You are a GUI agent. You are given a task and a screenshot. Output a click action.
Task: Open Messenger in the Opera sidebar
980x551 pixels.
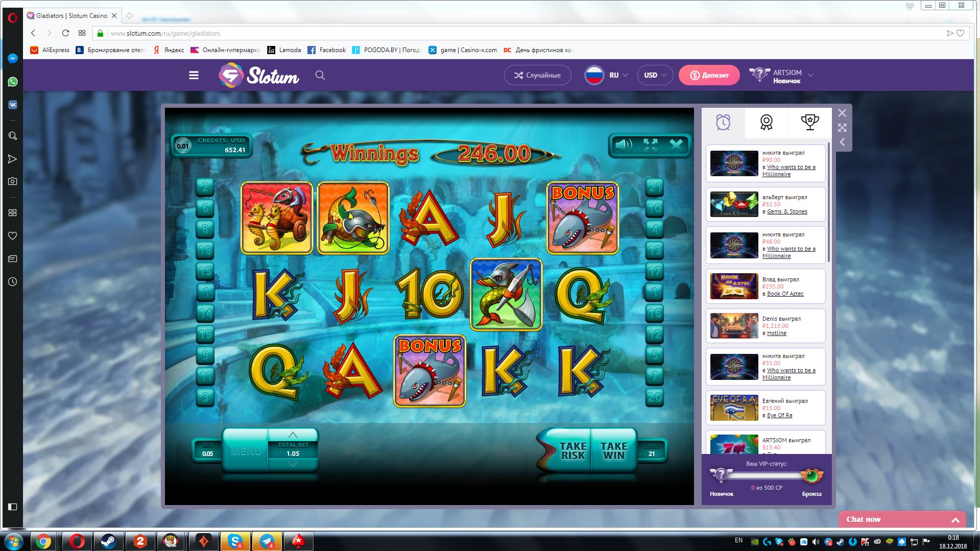[13, 58]
